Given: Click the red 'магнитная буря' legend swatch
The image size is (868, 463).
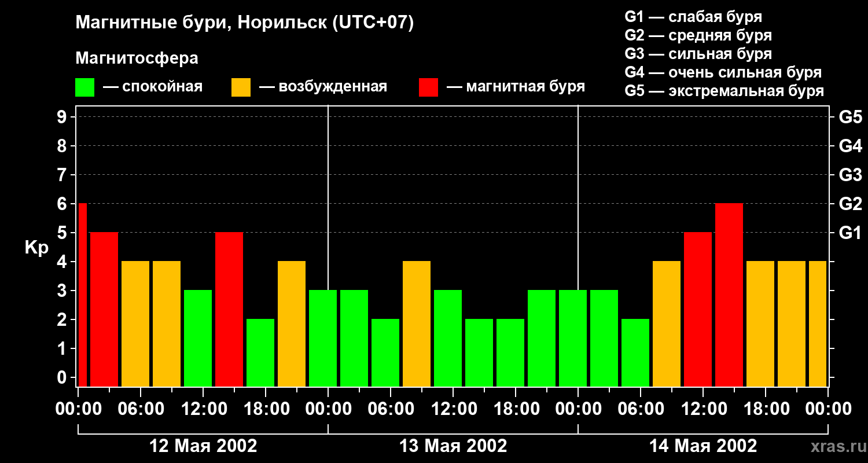Looking at the screenshot, I should point(428,87).
